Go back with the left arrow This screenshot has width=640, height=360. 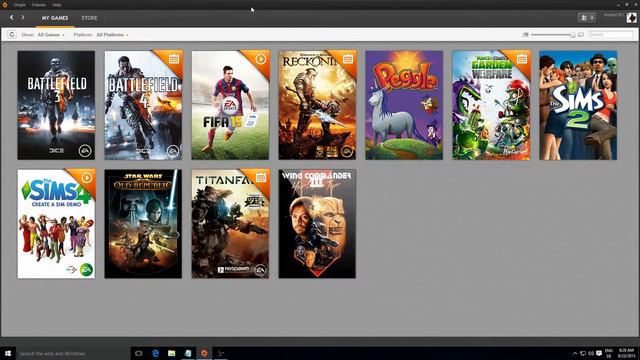coord(11,18)
